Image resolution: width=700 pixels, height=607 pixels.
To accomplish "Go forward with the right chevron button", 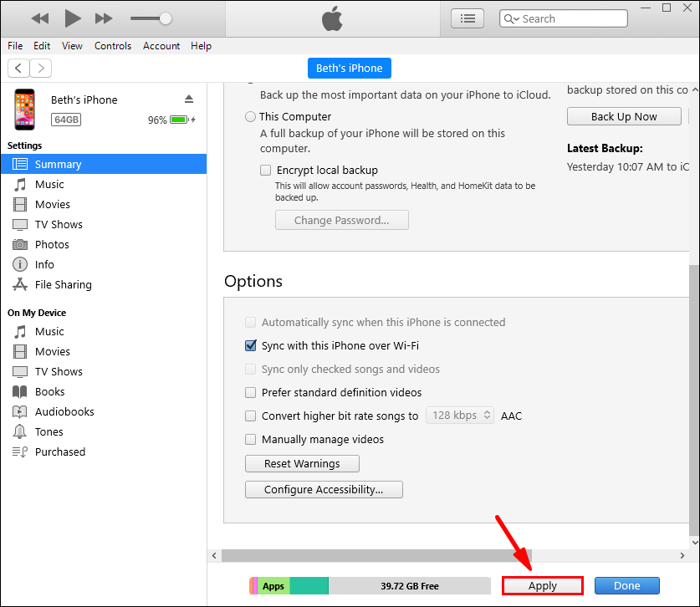I will 41,69.
